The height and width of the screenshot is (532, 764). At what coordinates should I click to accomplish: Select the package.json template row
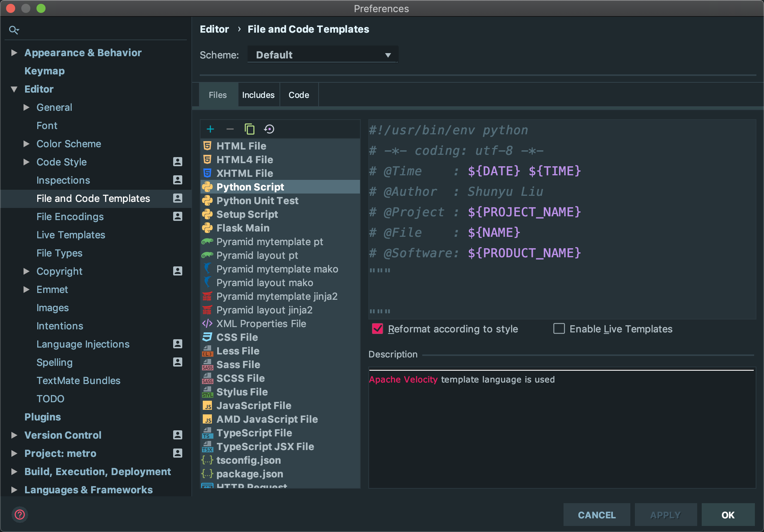click(x=280, y=474)
